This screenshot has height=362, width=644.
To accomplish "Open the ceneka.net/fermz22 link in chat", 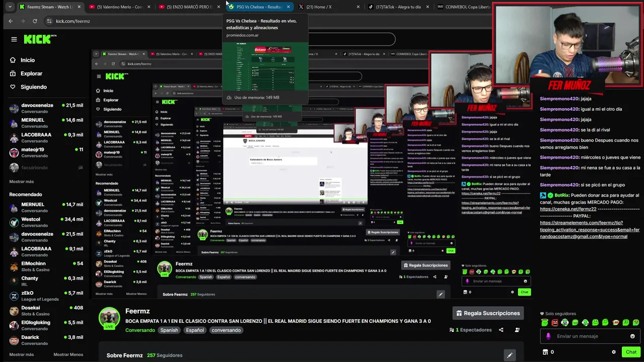I will (568, 209).
